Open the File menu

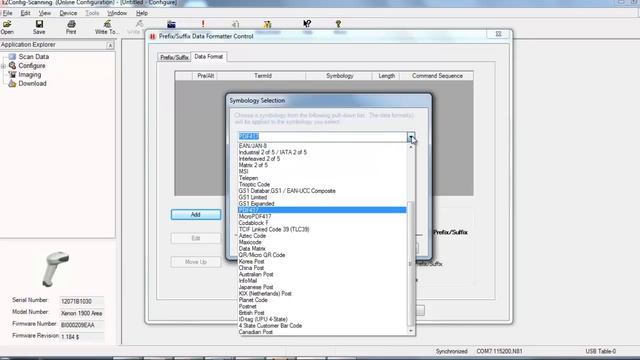point(7,13)
